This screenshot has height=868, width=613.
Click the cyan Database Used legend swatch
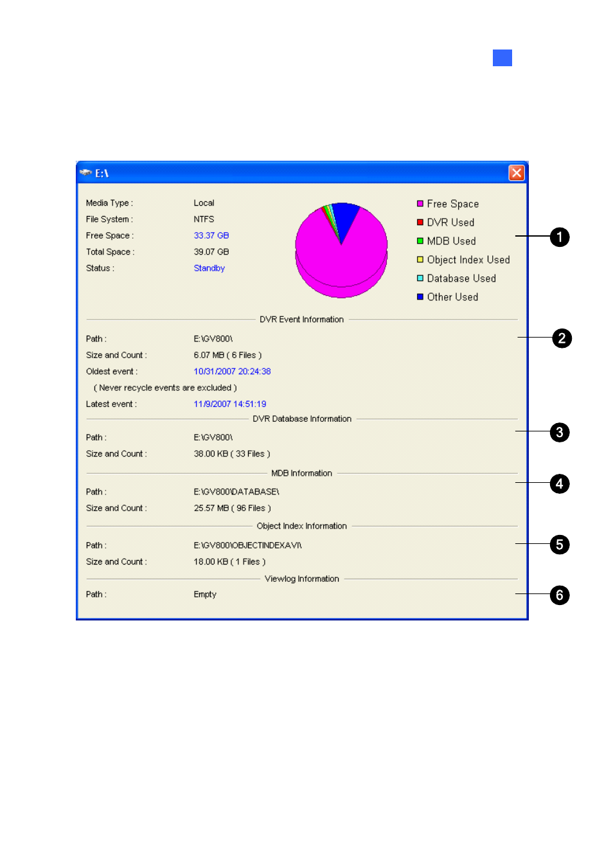420,278
